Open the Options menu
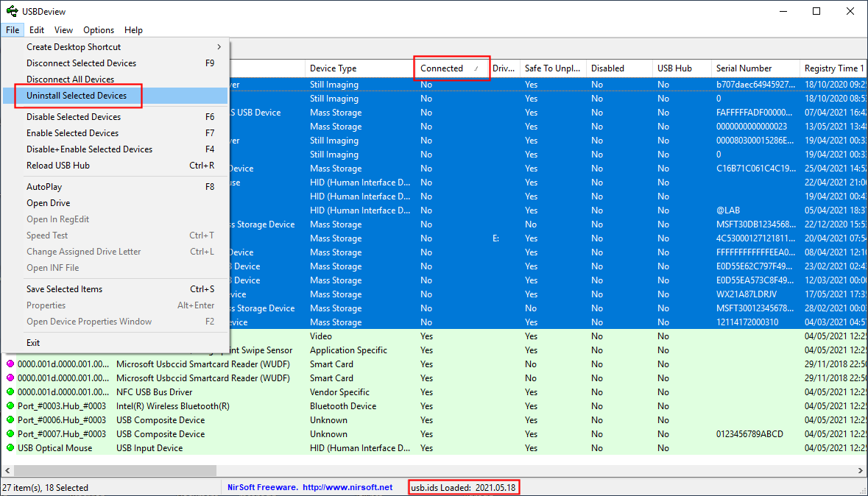 pyautogui.click(x=99, y=30)
